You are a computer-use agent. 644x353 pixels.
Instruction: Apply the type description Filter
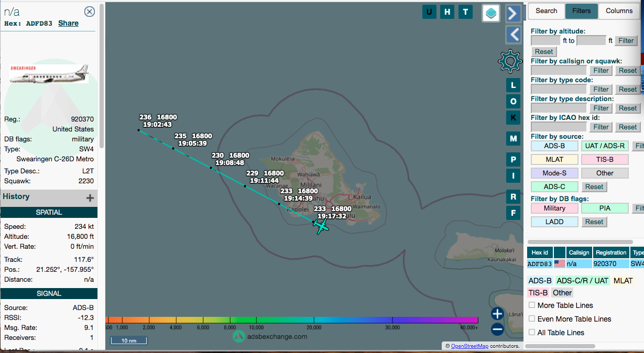(x=601, y=108)
